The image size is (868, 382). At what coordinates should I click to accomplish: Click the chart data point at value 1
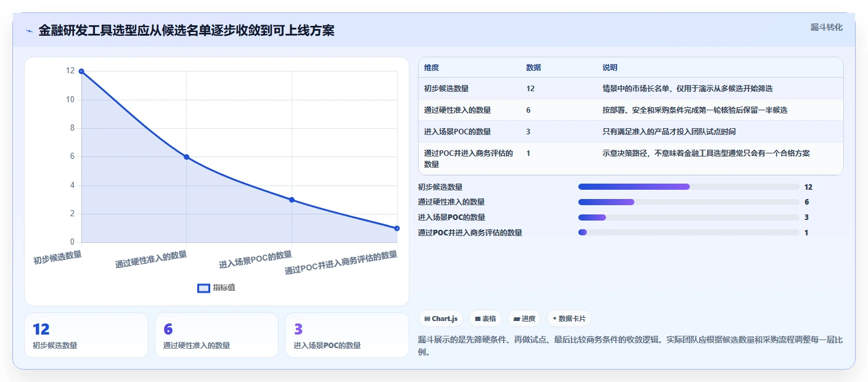tap(396, 228)
